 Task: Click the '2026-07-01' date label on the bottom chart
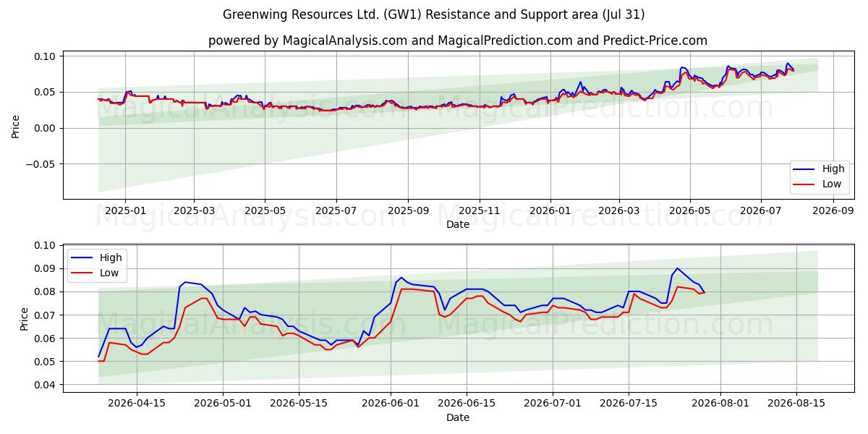coord(553,403)
